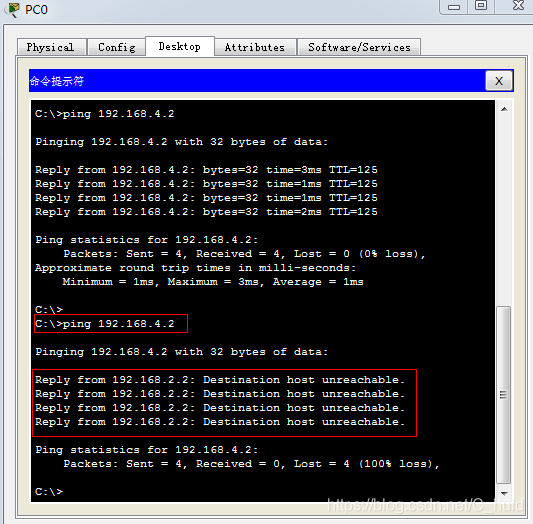Close the command prompt with X button
The image size is (533, 524).
tap(499, 81)
